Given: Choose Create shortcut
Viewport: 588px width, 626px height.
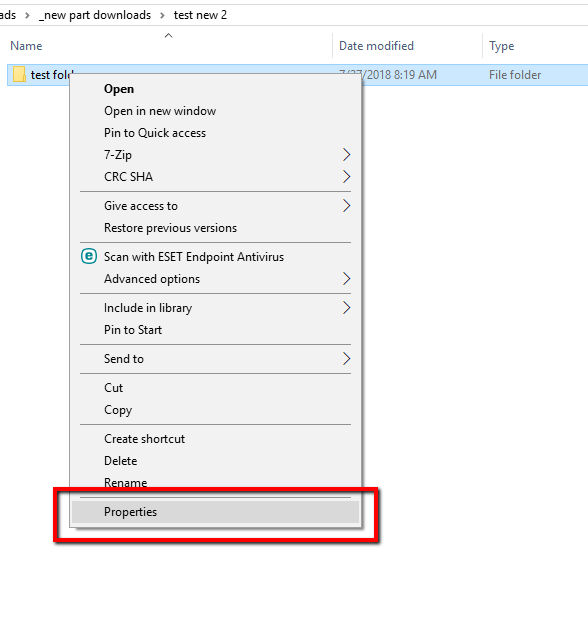Looking at the screenshot, I should pos(216,439).
